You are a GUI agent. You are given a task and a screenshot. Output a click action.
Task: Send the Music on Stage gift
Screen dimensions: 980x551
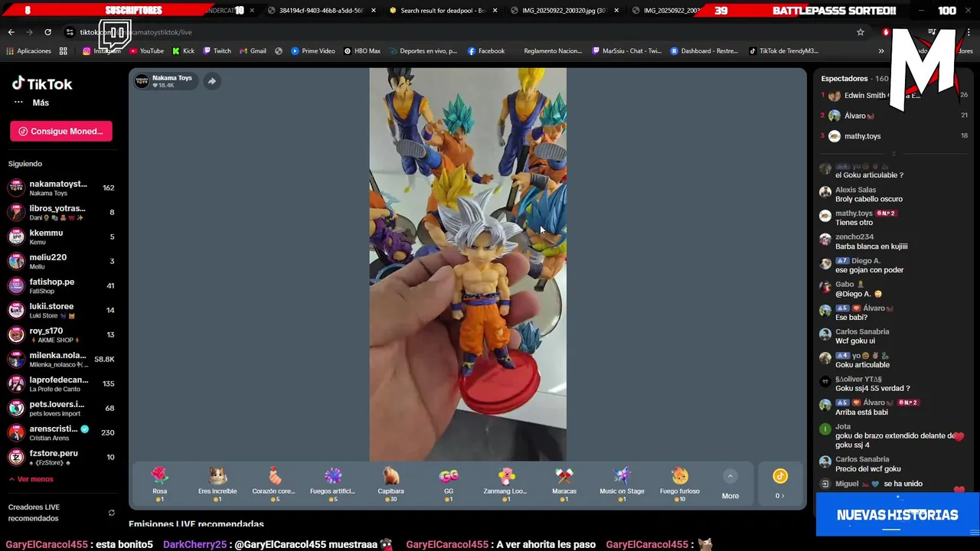622,484
